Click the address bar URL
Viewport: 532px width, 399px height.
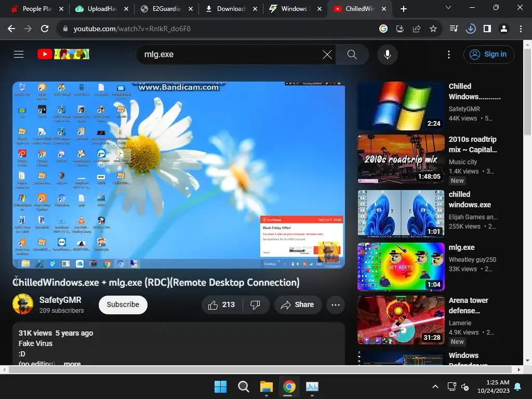coord(132,29)
